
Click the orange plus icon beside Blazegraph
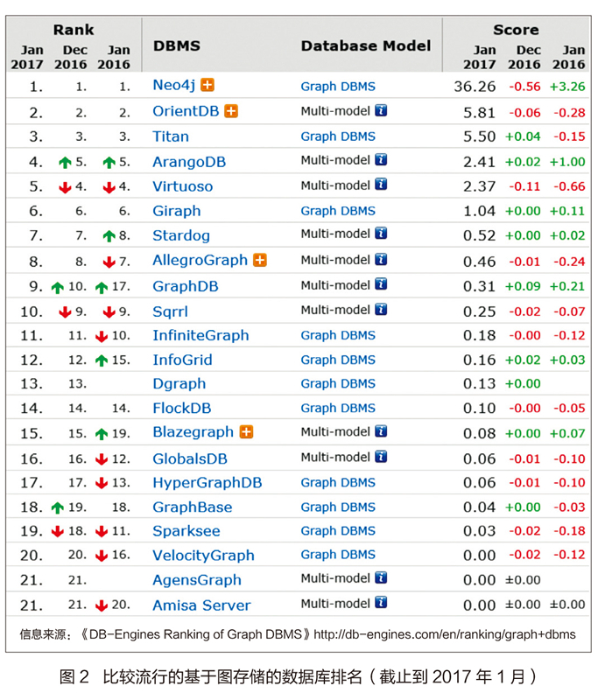246,431
